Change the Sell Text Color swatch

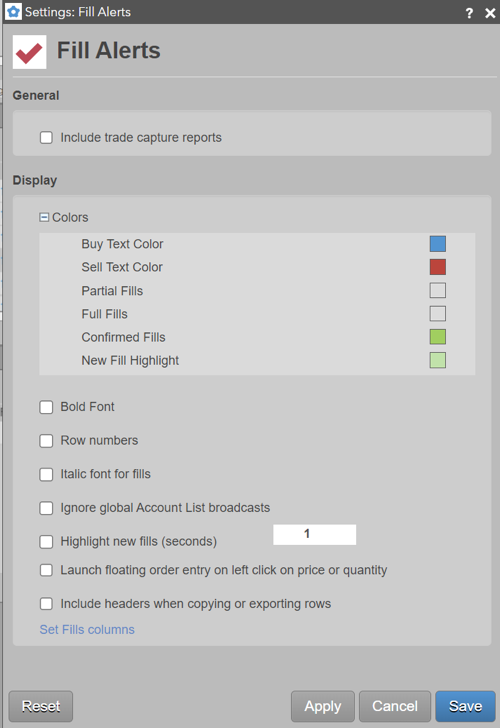click(x=438, y=267)
